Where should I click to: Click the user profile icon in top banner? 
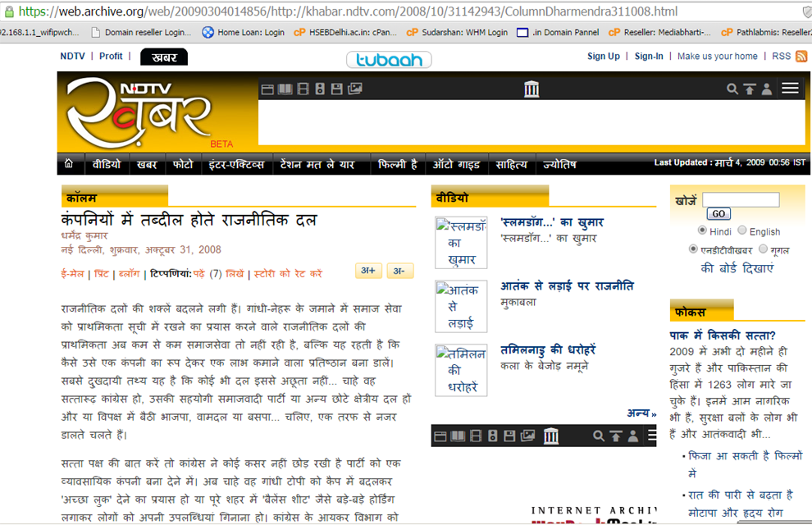coord(767,89)
